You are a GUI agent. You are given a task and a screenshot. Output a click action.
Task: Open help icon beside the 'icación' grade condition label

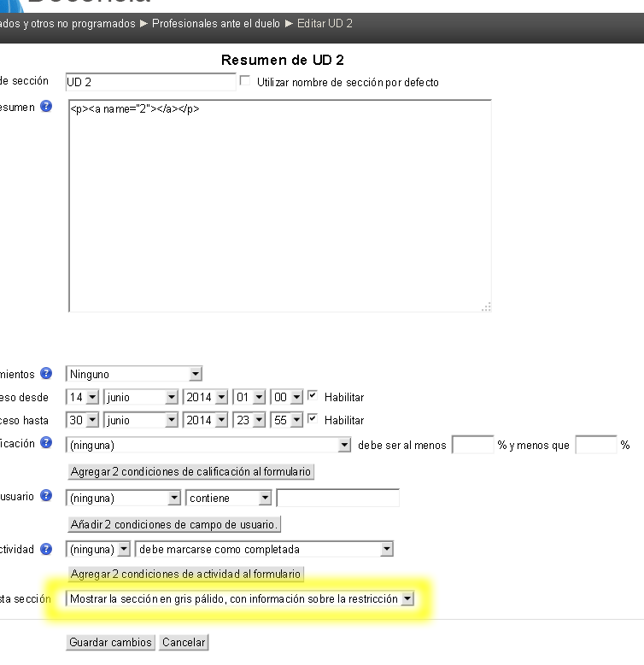pos(46,443)
